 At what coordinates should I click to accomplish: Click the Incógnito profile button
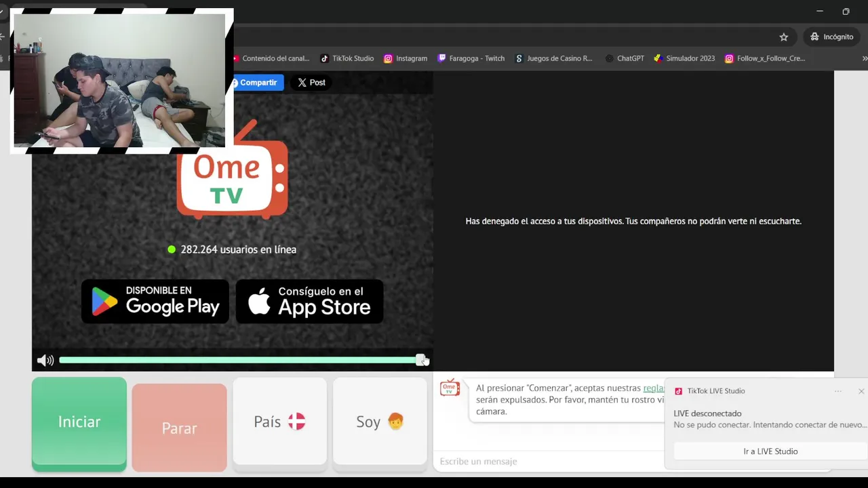(x=832, y=37)
